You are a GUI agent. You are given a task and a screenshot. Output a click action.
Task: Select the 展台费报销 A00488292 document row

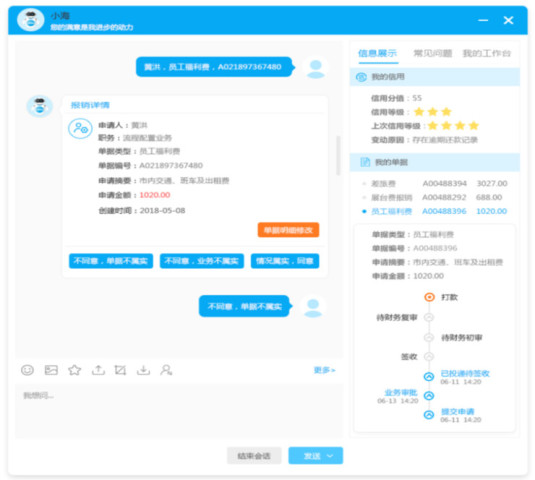tap(434, 197)
